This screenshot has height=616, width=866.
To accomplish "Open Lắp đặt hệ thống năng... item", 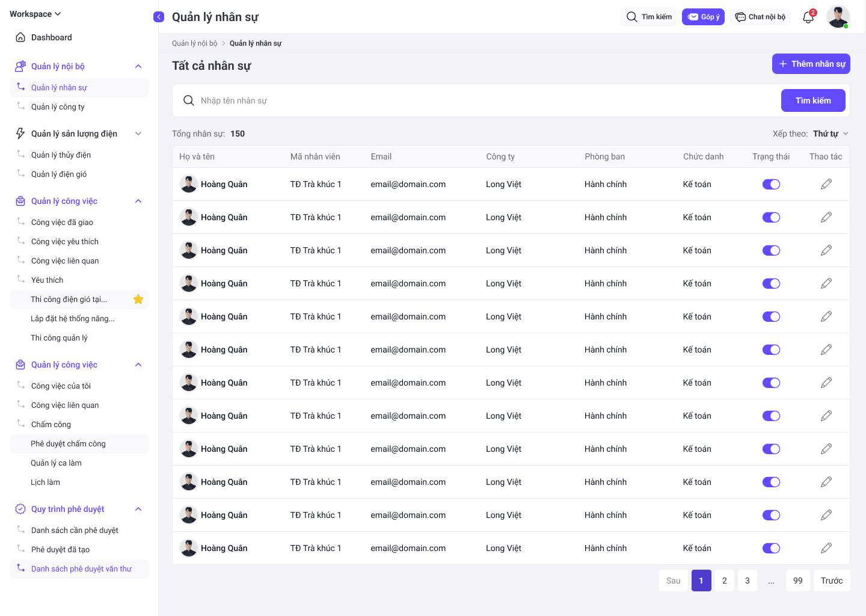I will (x=79, y=318).
